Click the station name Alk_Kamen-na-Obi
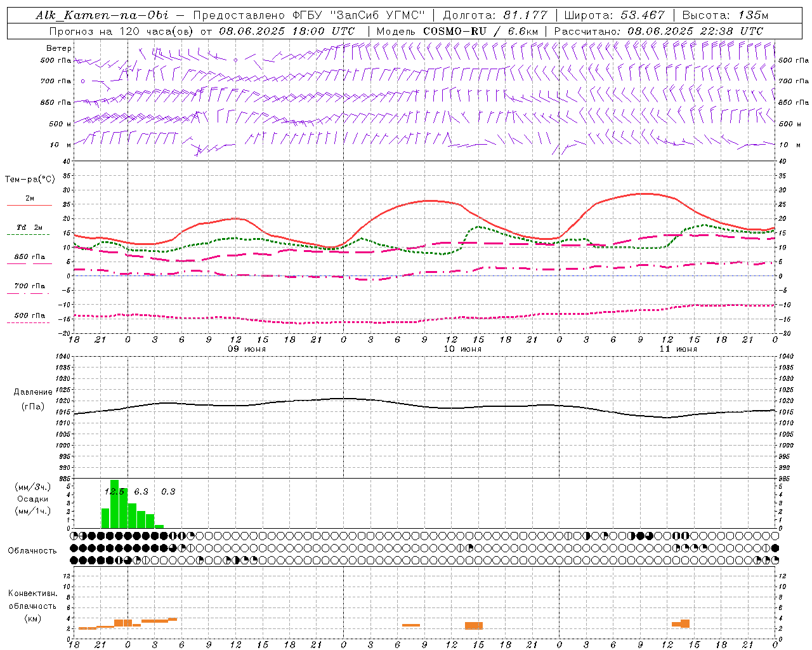Image resolution: width=812 pixels, height=650 pixels. (x=102, y=15)
